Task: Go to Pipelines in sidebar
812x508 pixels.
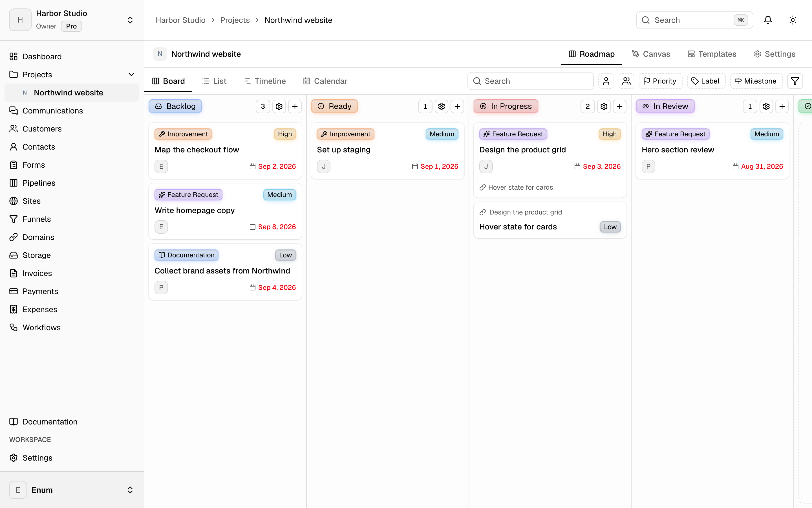Action: click(72, 183)
